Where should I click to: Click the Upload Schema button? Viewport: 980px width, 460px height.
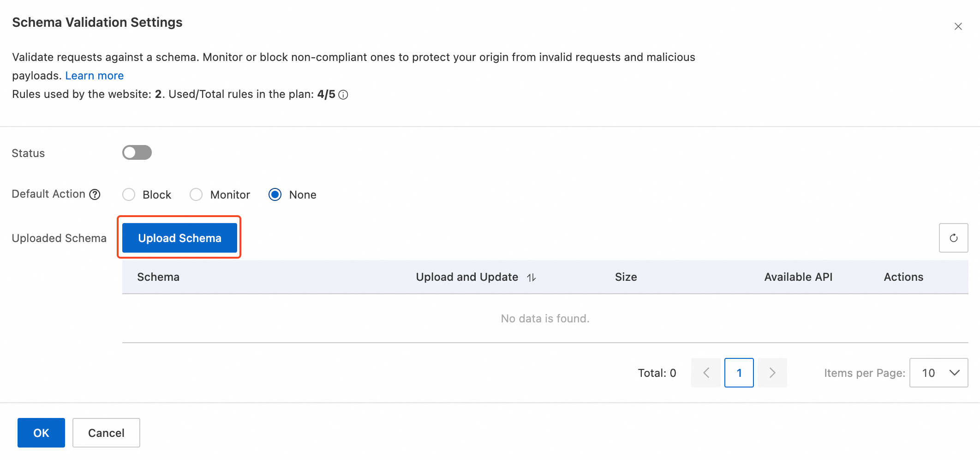pyautogui.click(x=179, y=238)
